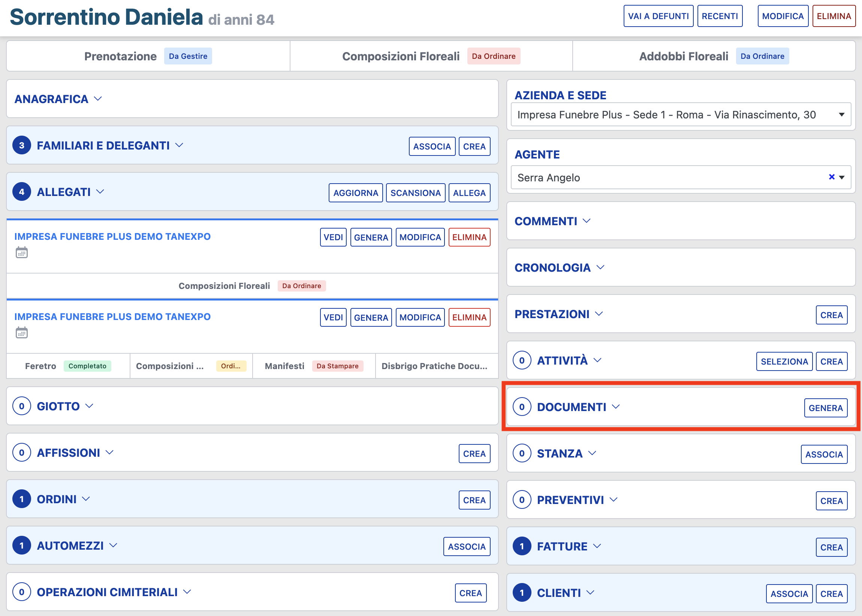The image size is (862, 616).
Task: Expand the Cronologia section chevron
Action: click(600, 268)
